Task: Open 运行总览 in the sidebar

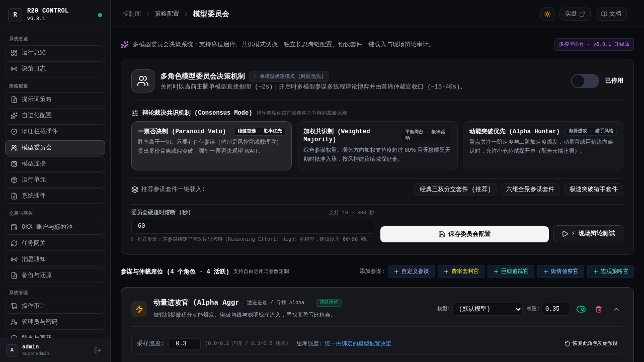Action: (x=55, y=53)
